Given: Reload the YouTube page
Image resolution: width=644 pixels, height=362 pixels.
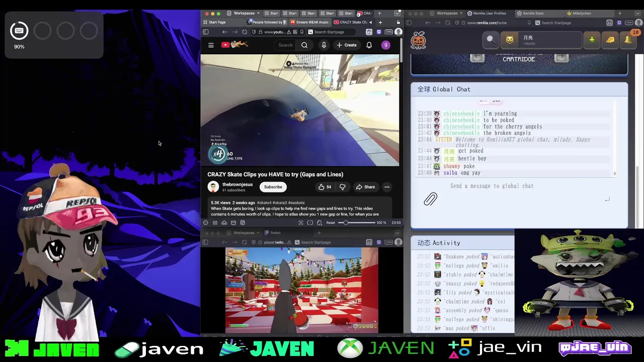Looking at the screenshot, I should (x=245, y=32).
